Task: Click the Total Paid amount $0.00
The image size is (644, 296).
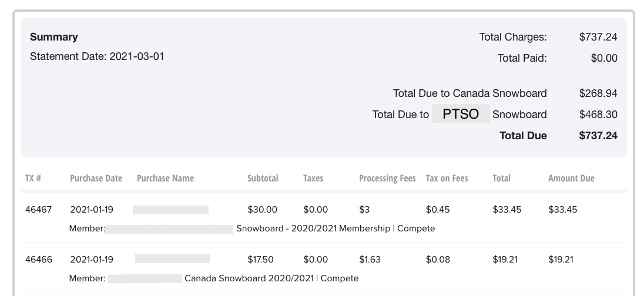Action: tap(603, 58)
